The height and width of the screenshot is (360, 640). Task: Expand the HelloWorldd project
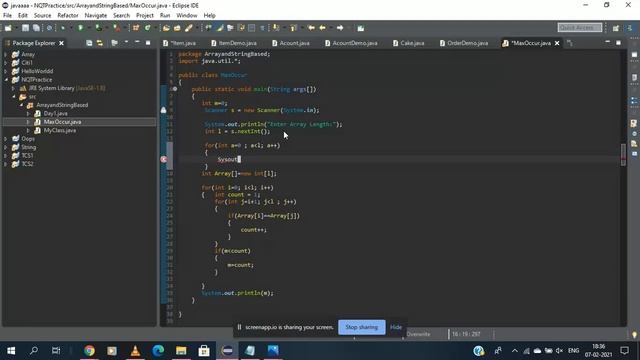coord(6,71)
